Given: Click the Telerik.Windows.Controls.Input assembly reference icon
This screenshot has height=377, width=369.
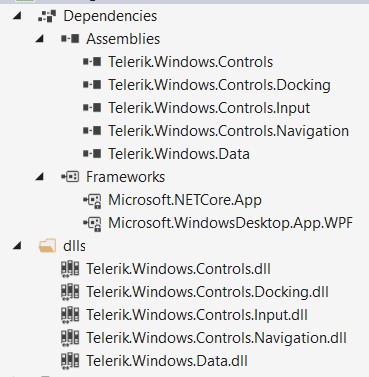Looking at the screenshot, I should click(x=92, y=108).
